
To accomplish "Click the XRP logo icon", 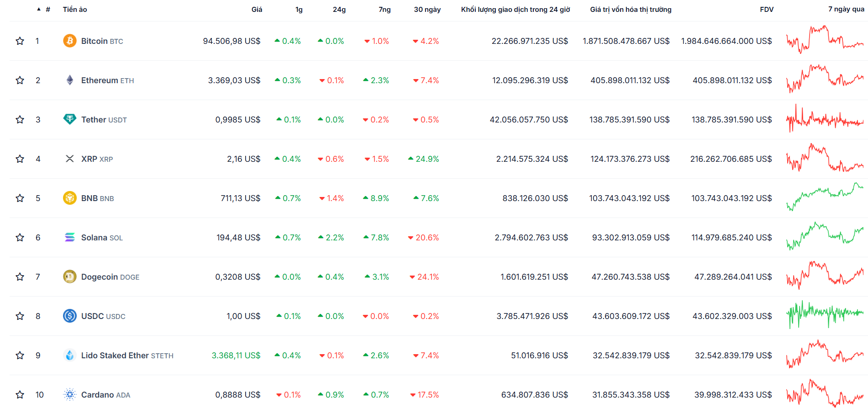I will tap(70, 159).
